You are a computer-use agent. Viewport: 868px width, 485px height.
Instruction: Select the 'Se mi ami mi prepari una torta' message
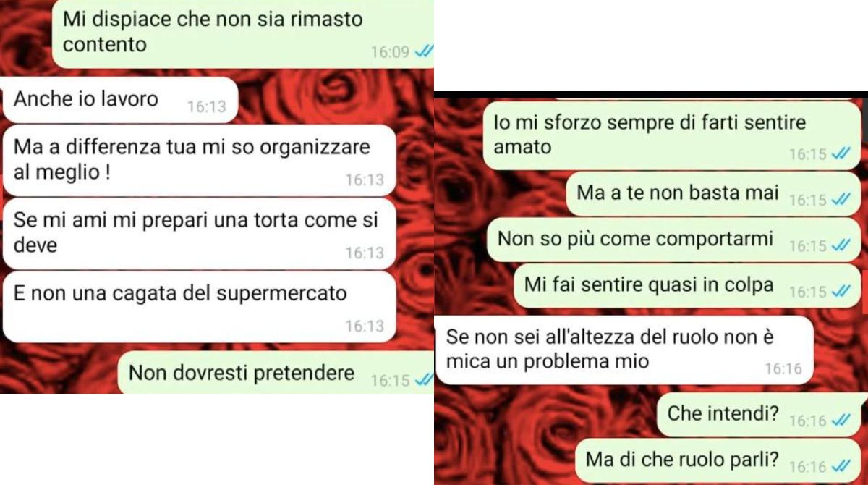click(x=200, y=233)
